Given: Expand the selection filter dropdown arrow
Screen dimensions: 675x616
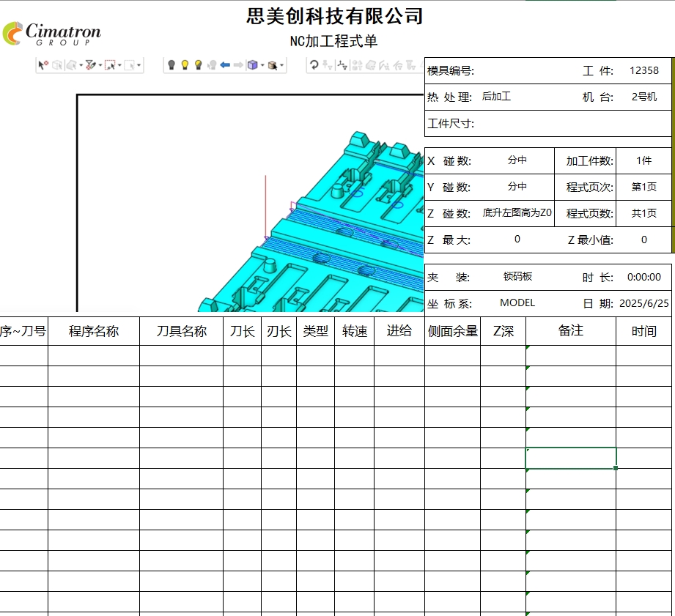Looking at the screenshot, I should [x=100, y=65].
